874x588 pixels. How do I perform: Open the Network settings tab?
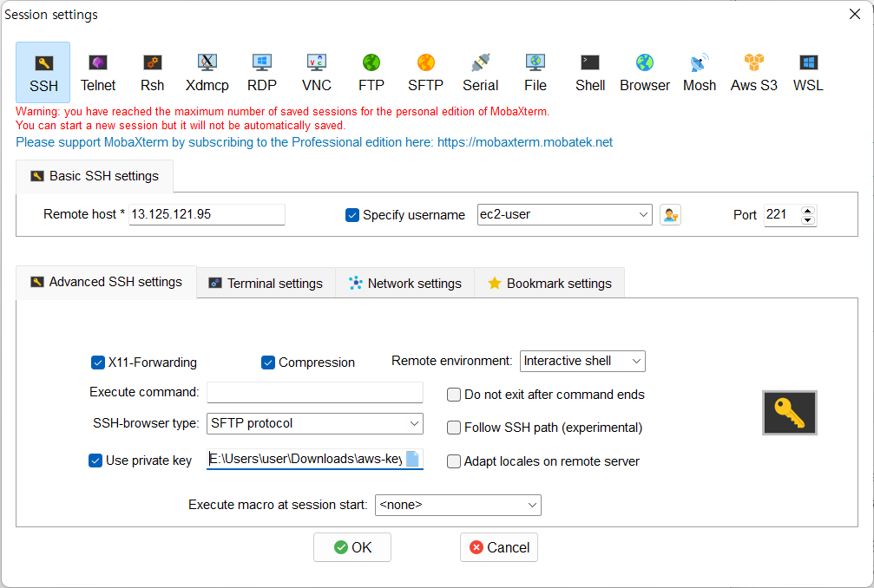coord(405,284)
